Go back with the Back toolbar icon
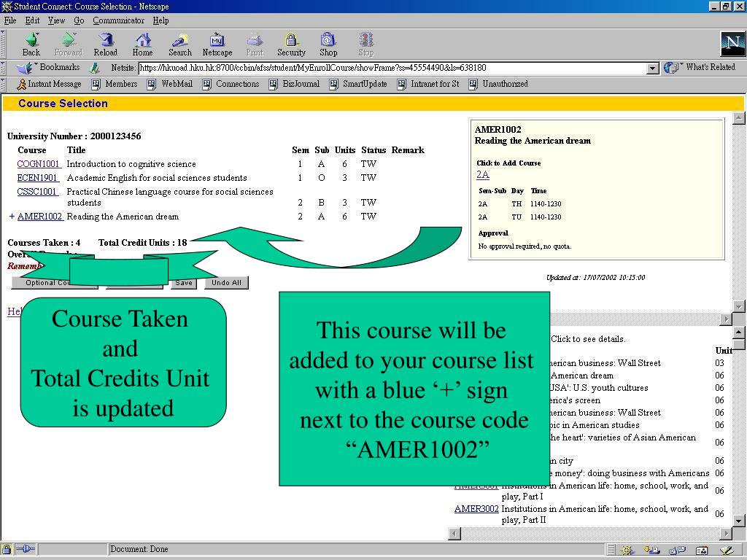The height and width of the screenshot is (560, 747). click(31, 44)
